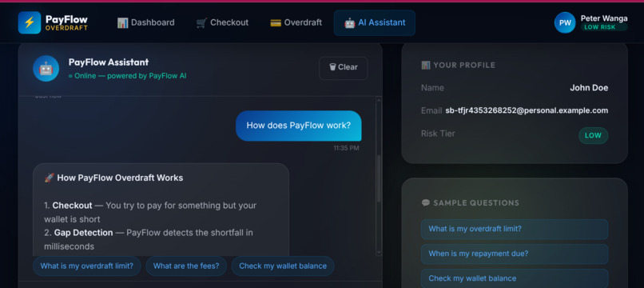
Task: Click the 11:35 PM message timestamp
Action: coord(346,148)
